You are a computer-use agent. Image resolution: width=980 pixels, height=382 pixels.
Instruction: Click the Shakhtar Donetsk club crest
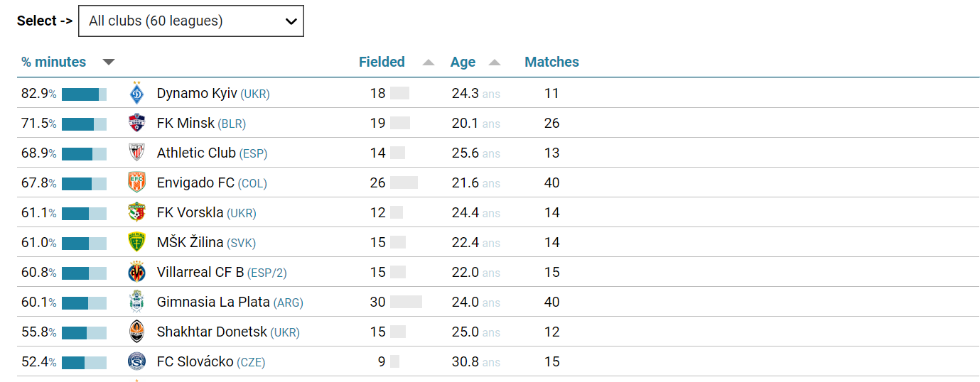tap(136, 332)
